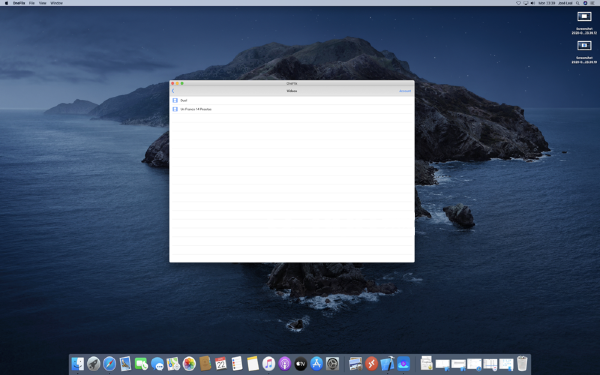Open the Trash in the Dock
Screen dimensions: 600x375
[522, 364]
